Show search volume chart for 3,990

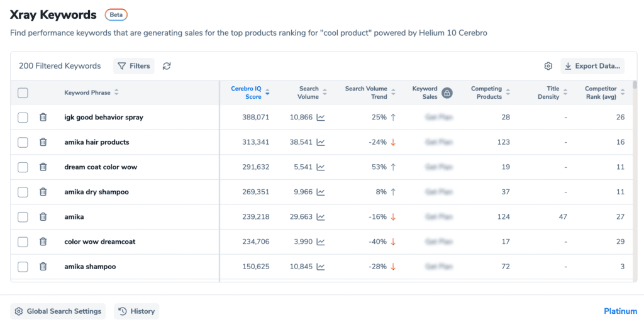coord(321,241)
